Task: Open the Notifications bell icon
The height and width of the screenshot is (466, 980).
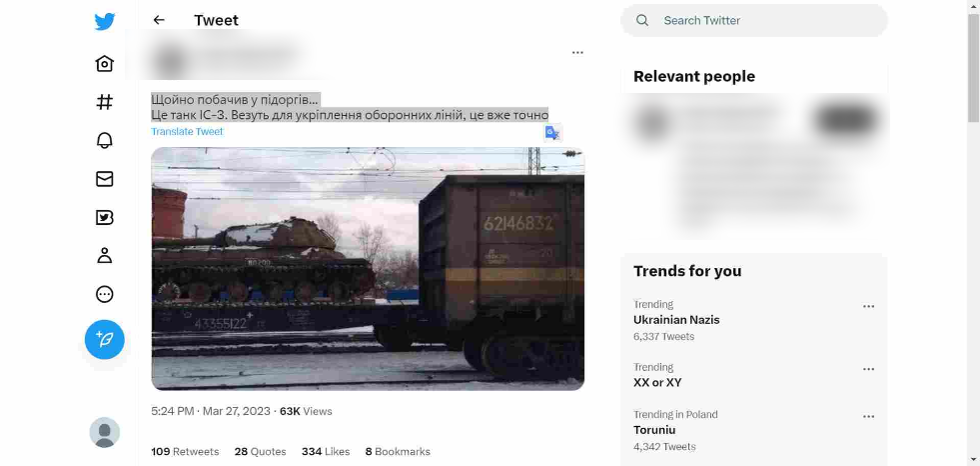Action: [104, 140]
